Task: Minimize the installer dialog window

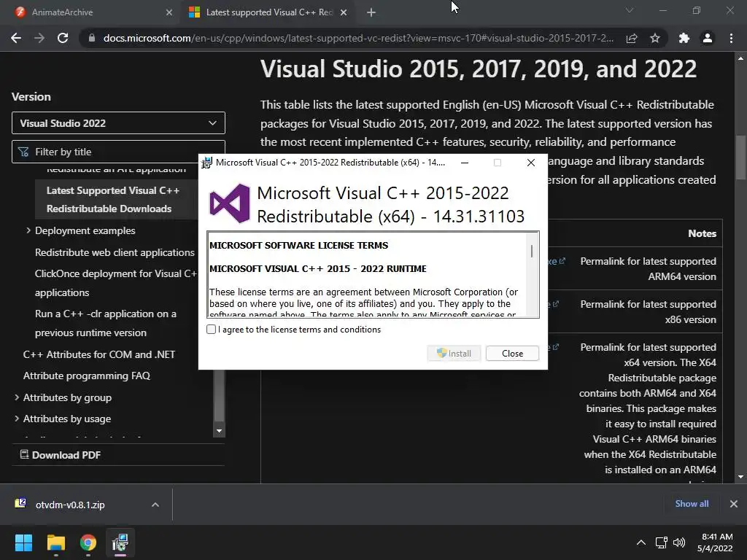Action: [x=465, y=163]
